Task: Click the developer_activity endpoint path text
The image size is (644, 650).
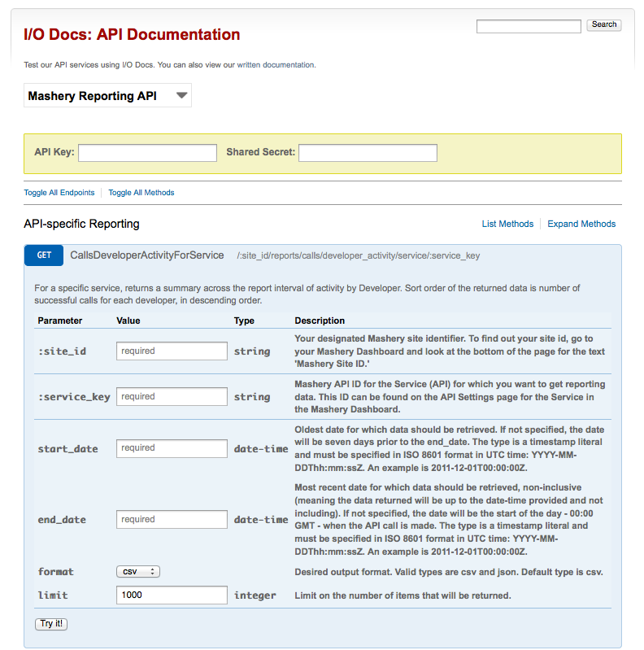Action: click(x=359, y=255)
